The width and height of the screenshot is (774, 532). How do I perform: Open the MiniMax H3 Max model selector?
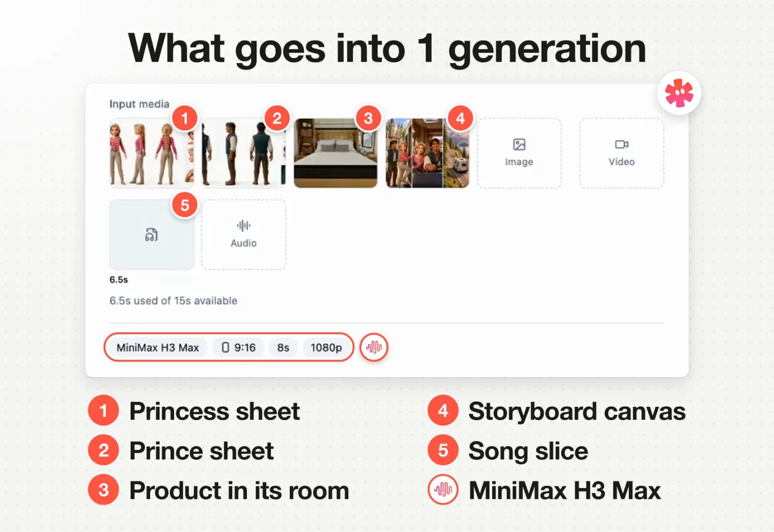157,348
